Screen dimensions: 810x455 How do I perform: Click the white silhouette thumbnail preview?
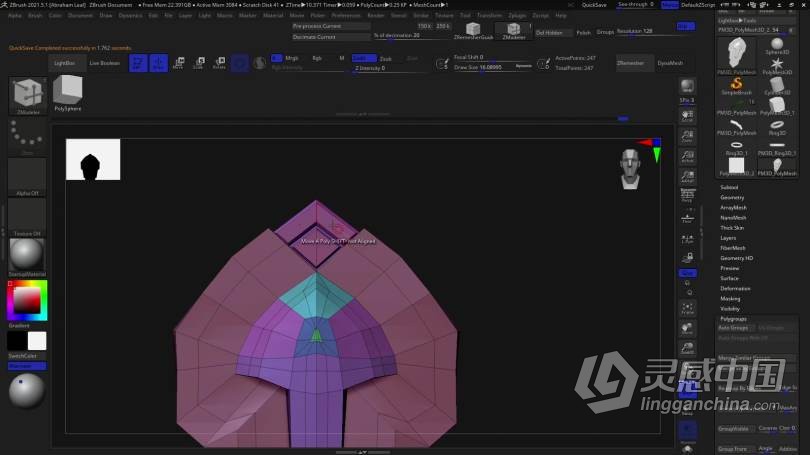[93, 160]
